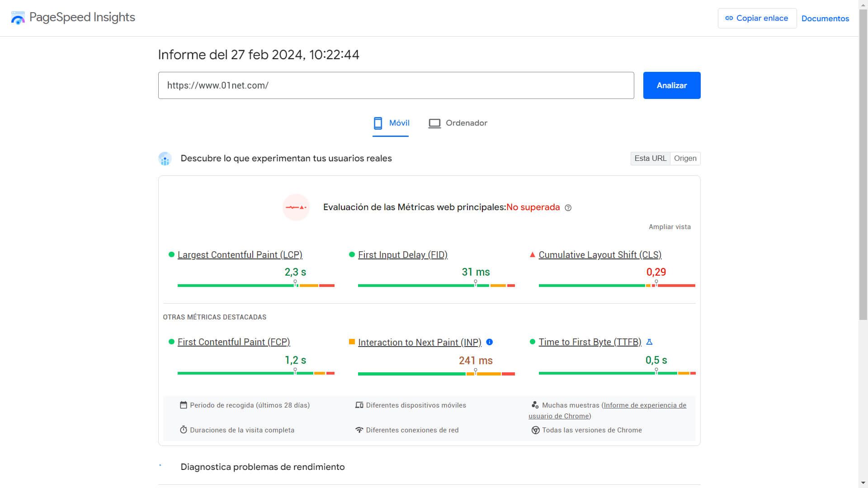Open Time to First Byte (TTFB) link

pyautogui.click(x=590, y=342)
